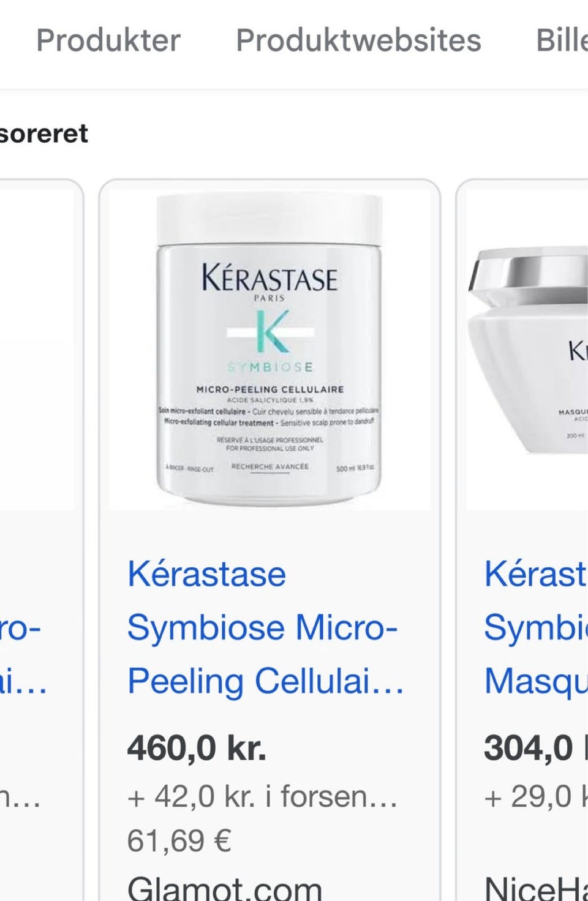The image size is (588, 901).
Task: Click the left partially visible product image
Action: coord(37,350)
